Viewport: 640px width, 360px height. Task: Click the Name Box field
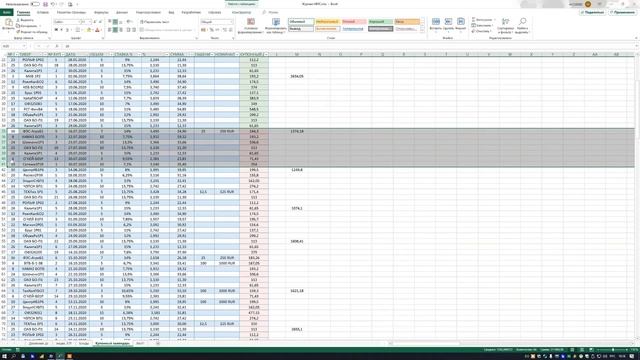(12, 46)
